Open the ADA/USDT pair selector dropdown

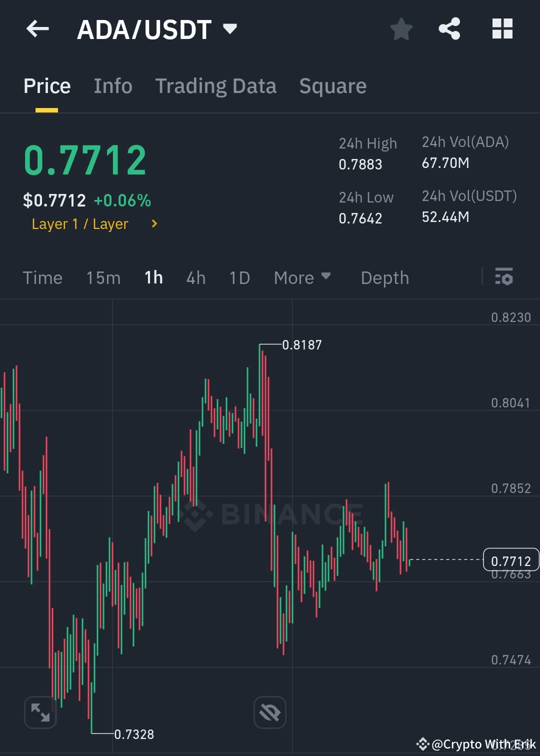click(230, 28)
